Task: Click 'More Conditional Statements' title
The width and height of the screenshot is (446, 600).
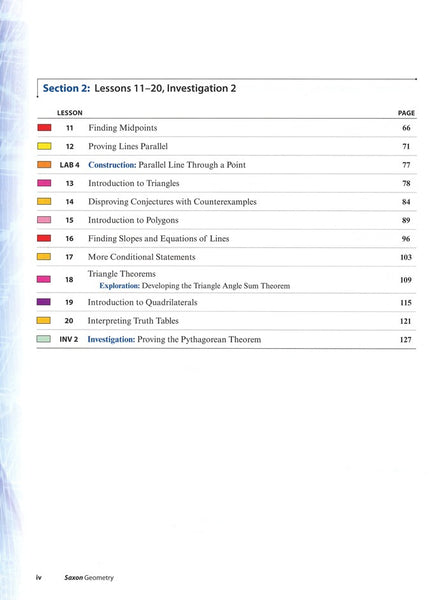Action: 142,257
